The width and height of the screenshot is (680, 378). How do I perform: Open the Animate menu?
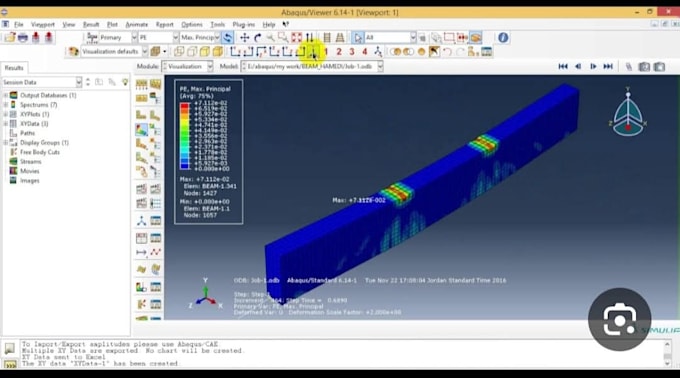[x=137, y=25]
